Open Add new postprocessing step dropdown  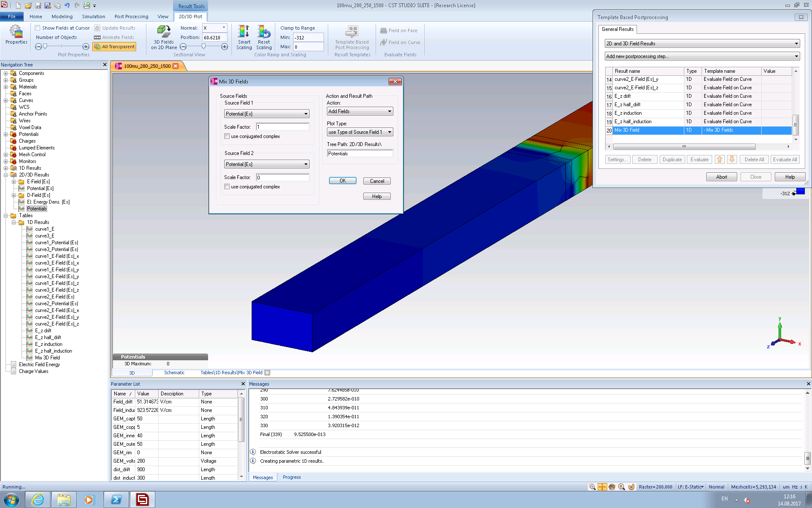[702, 56]
